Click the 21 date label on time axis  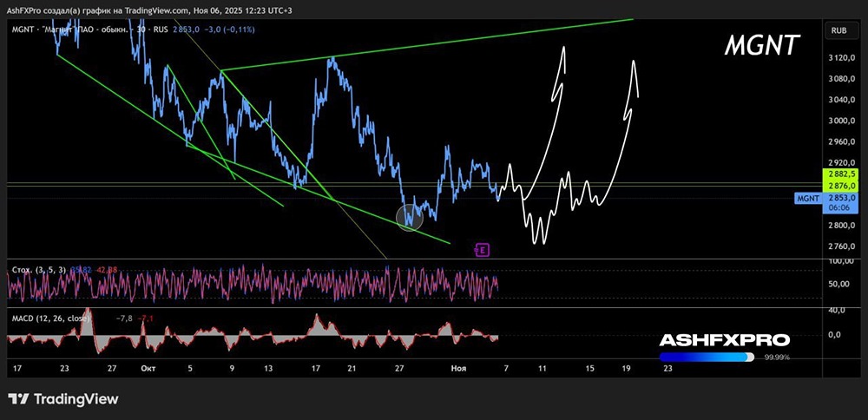pos(351,369)
